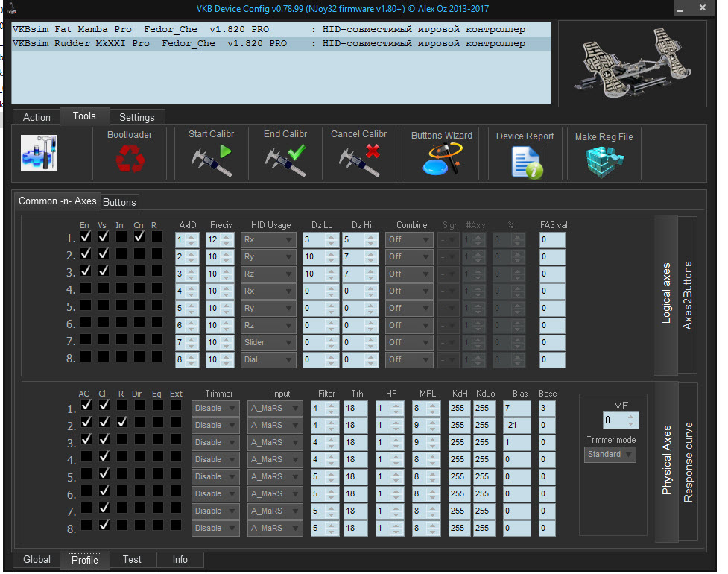Image resolution: width=728 pixels, height=574 pixels.
Task: Close the VKB Device Config window
Action: [x=703, y=8]
